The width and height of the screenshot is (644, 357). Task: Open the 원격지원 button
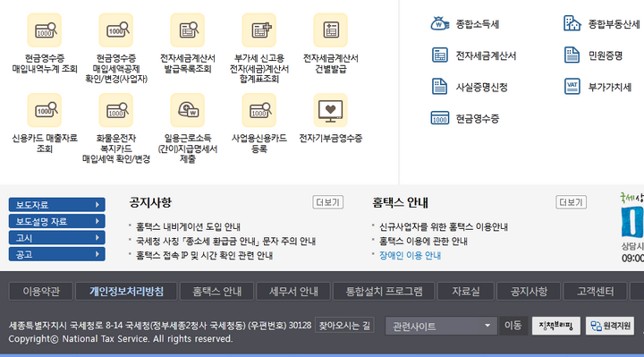610,326
